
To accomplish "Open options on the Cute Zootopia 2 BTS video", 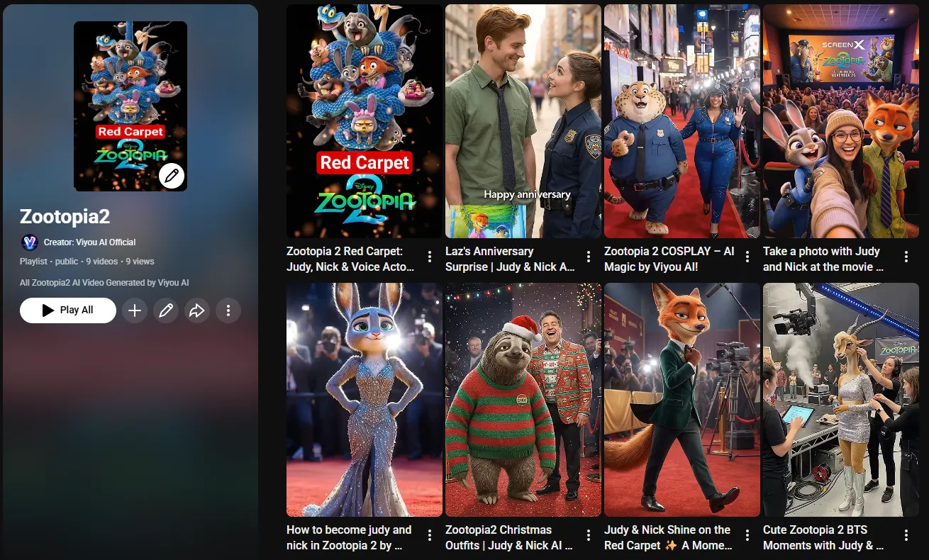I will 906,534.
